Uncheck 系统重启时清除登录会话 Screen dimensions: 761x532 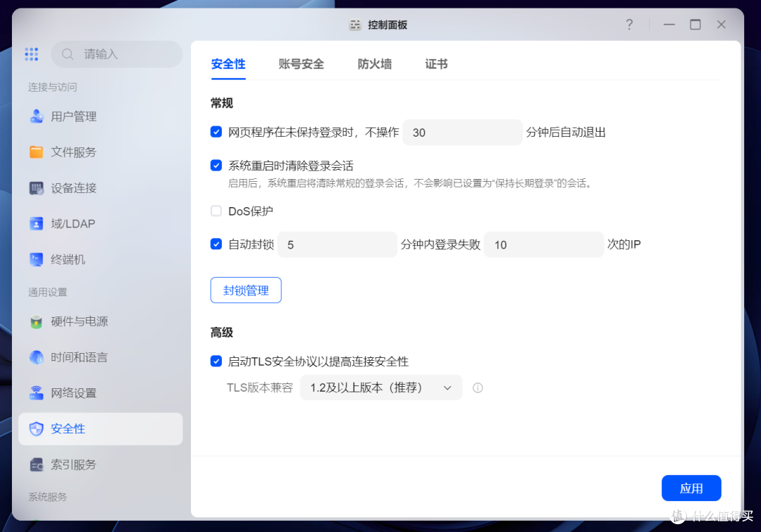216,166
